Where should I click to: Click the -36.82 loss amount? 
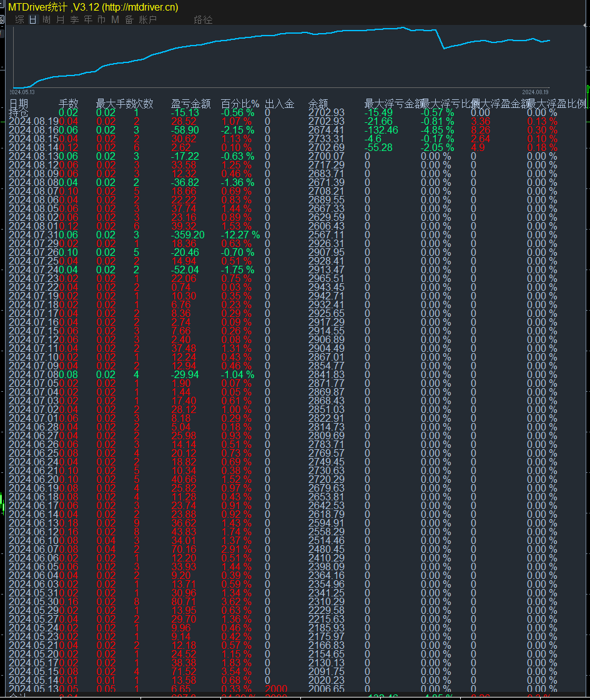click(185, 183)
